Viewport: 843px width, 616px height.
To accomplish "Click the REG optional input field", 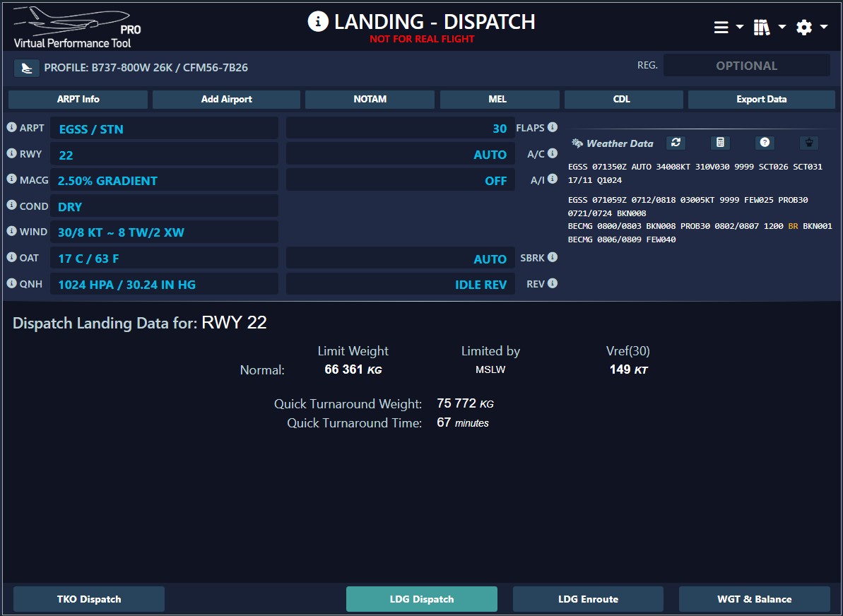I will pyautogui.click(x=746, y=66).
